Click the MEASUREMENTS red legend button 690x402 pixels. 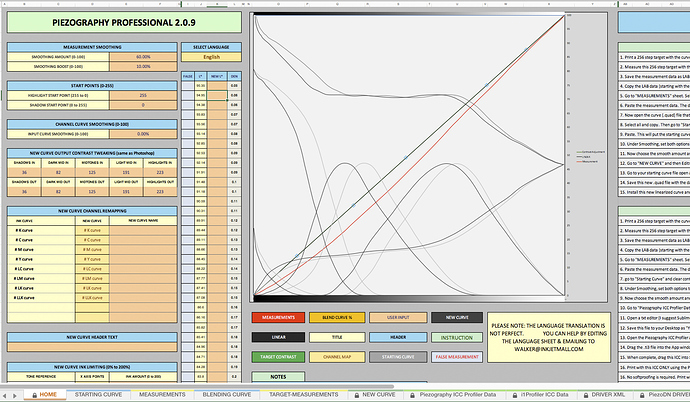coord(283,317)
